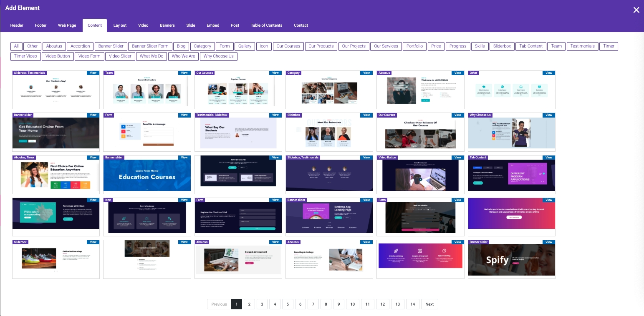Filter elements by Testimonials
This screenshot has width=644, height=316.
tap(582, 46)
